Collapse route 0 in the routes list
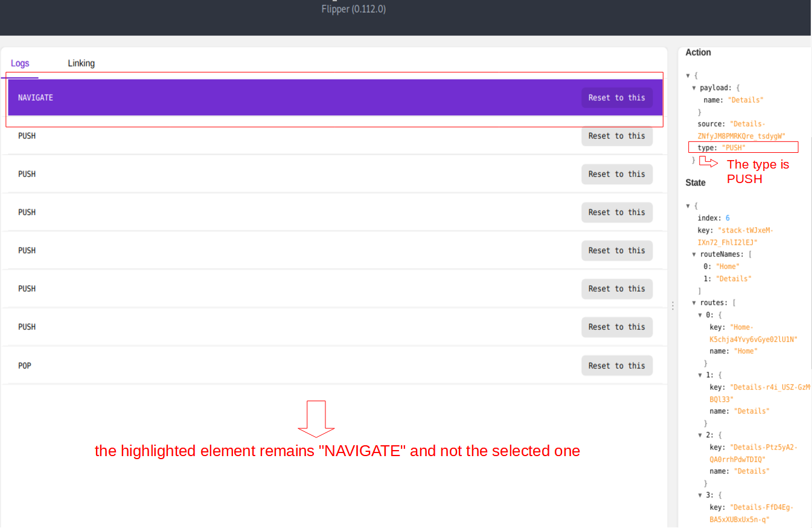The width and height of the screenshot is (812, 528). (700, 315)
